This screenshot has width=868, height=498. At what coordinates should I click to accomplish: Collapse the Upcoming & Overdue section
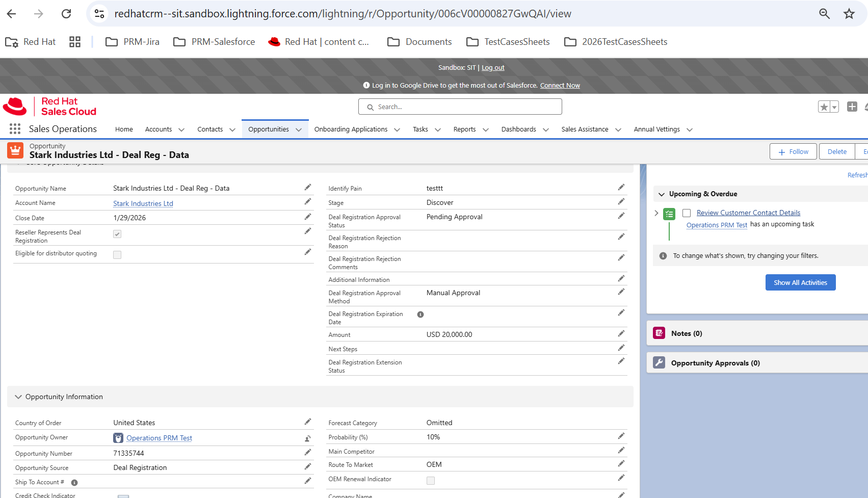(662, 194)
